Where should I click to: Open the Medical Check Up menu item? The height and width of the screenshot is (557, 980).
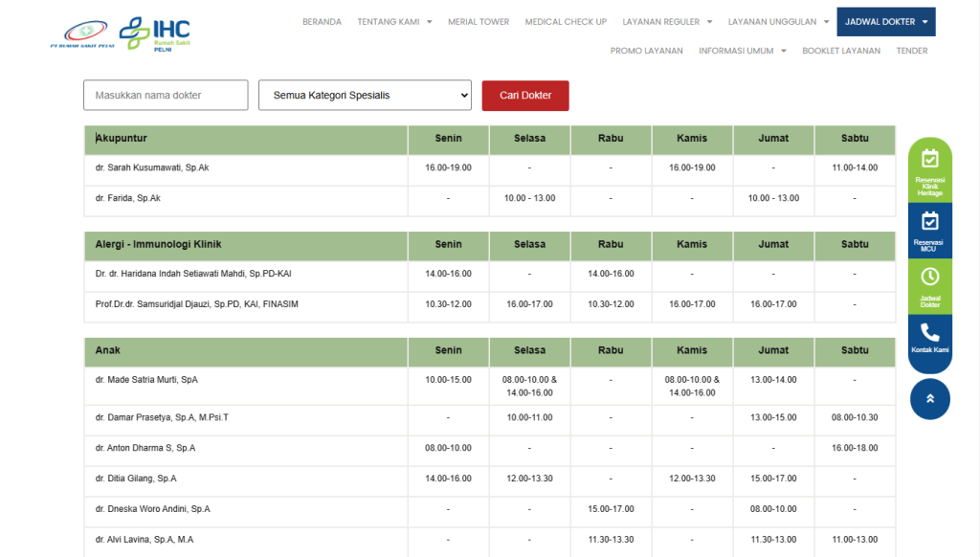566,22
